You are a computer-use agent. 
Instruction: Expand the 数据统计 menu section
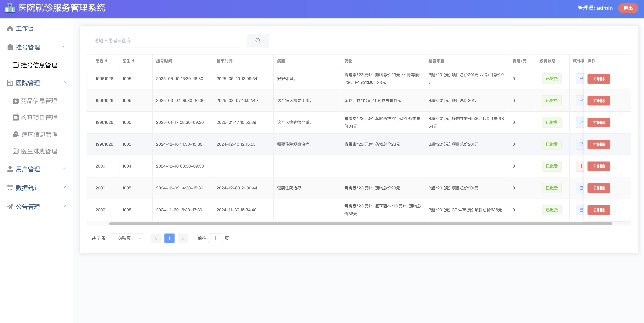click(x=64, y=187)
